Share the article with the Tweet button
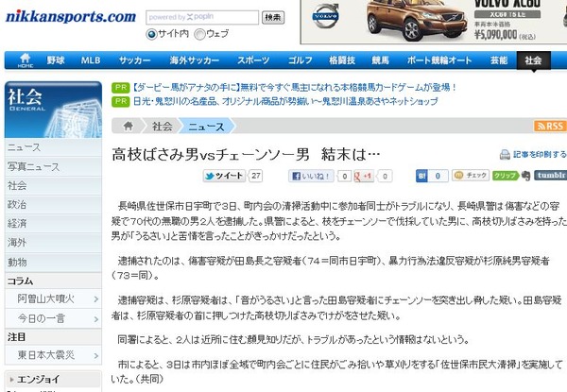The image size is (567, 392). point(224,176)
